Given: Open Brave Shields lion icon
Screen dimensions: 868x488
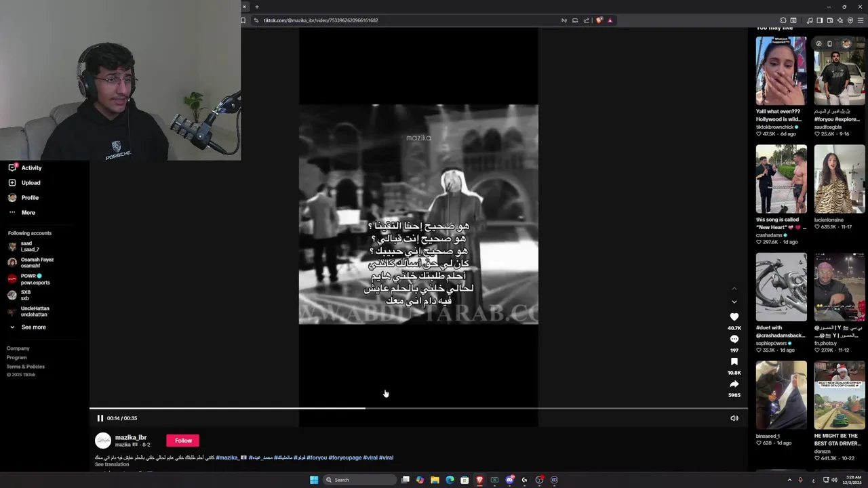Looking at the screenshot, I should tap(599, 20).
